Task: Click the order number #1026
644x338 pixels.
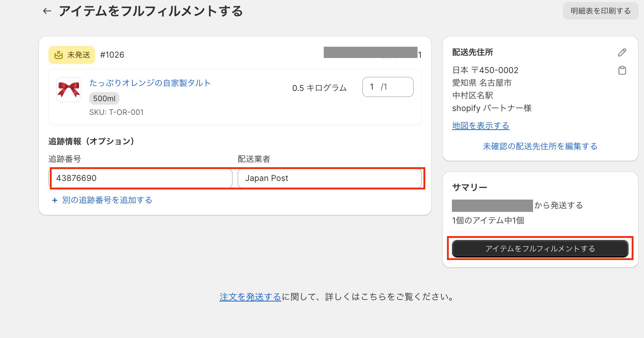Action: (112, 55)
